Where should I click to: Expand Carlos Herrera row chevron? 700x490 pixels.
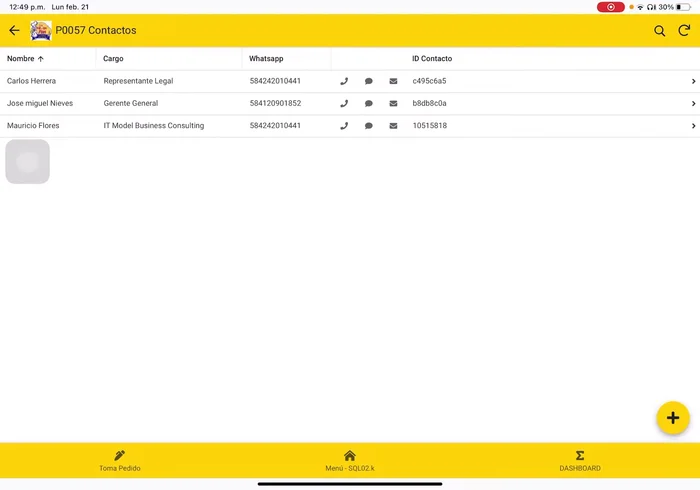coord(693,81)
